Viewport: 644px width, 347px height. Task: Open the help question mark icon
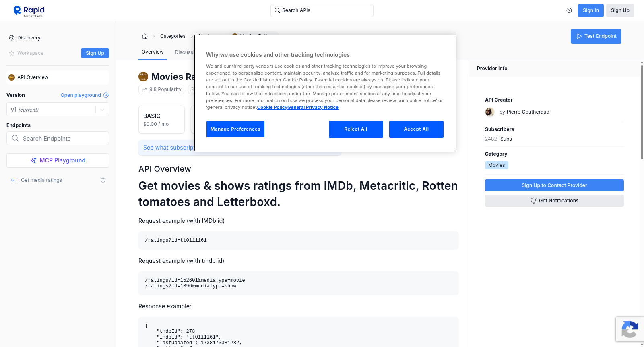(569, 10)
